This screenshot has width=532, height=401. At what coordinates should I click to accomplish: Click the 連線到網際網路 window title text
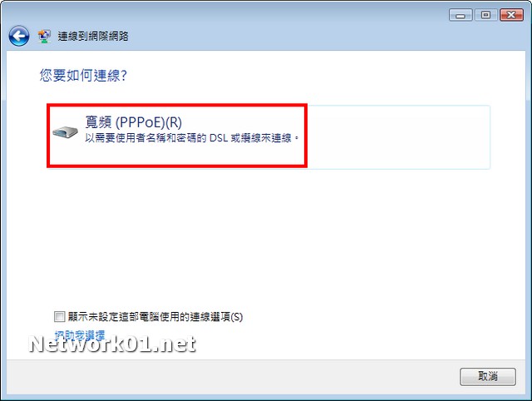93,37
